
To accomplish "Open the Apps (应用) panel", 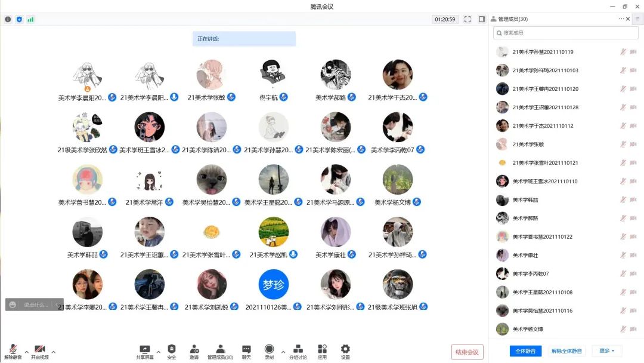I will tap(321, 350).
